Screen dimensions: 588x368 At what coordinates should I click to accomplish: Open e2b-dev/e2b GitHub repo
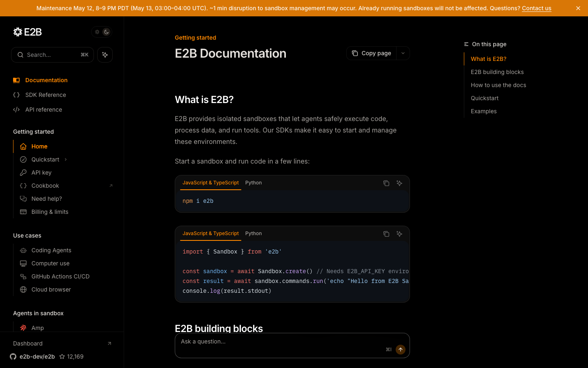32,357
